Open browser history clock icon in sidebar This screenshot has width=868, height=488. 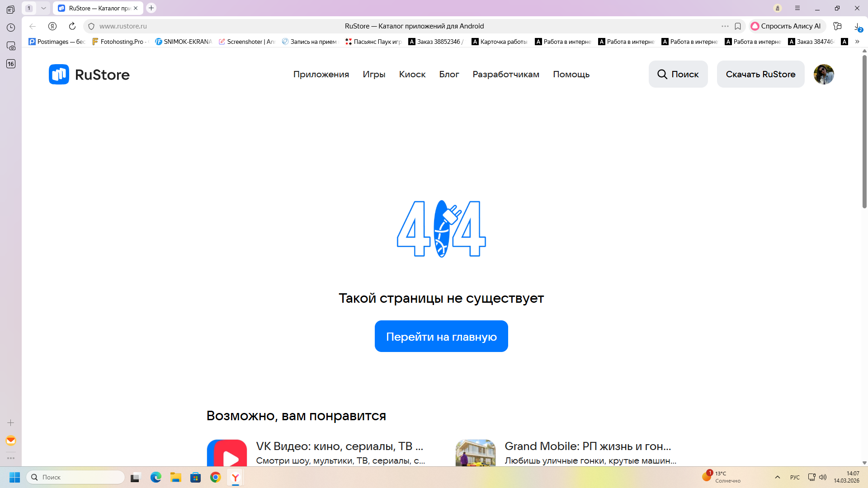coord(11,28)
